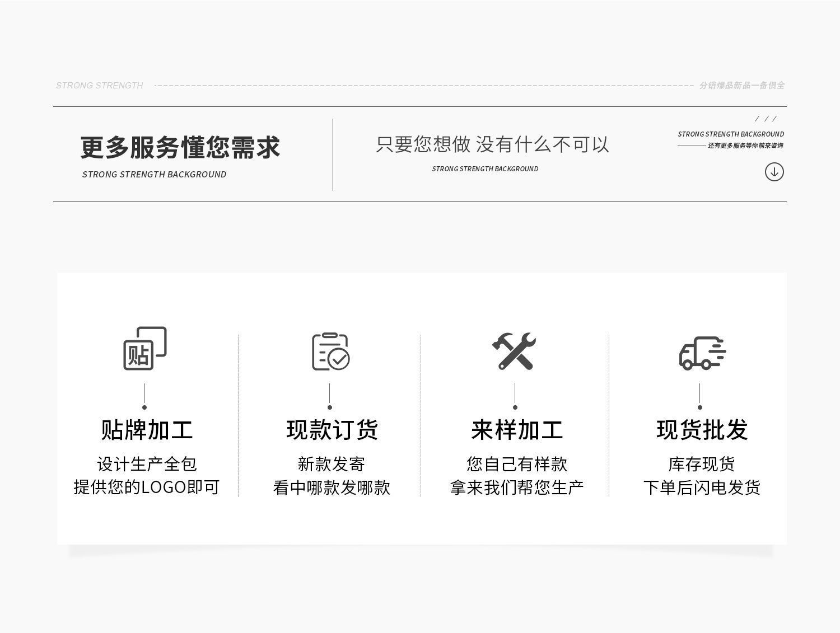Click 设计生产全包 description text
The height and width of the screenshot is (633, 840).
tap(147, 464)
